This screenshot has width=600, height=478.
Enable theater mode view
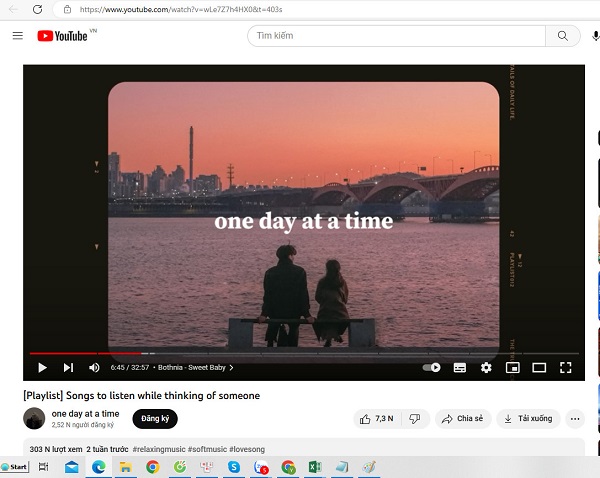(x=539, y=368)
